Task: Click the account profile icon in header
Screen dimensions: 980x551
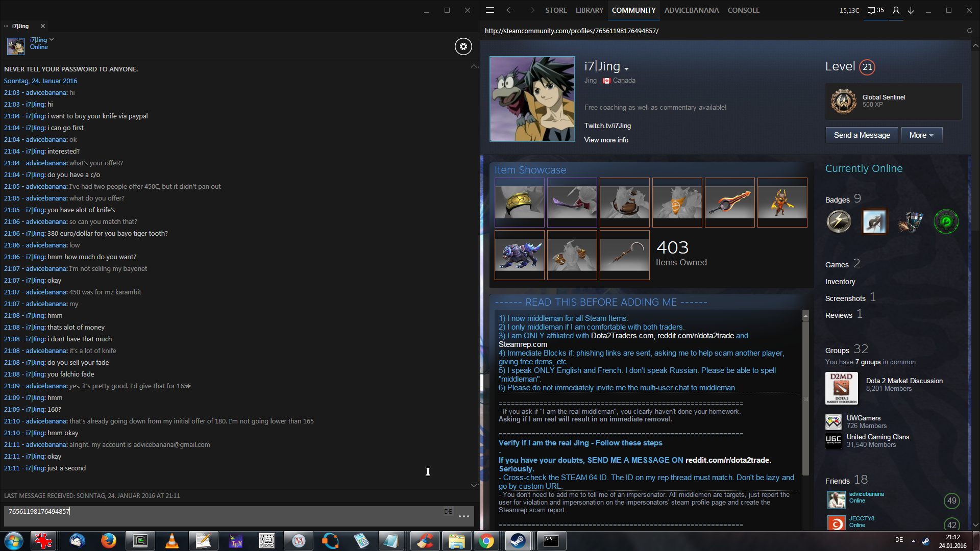Action: pyautogui.click(x=896, y=10)
